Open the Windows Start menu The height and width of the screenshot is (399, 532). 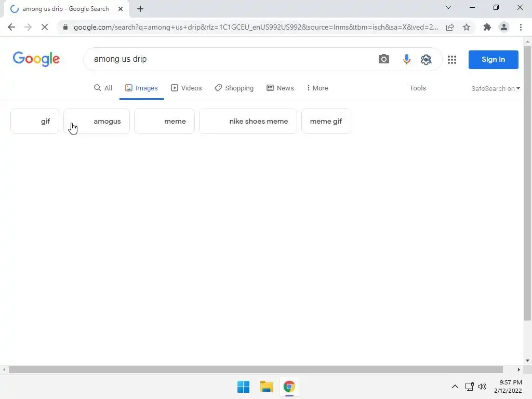coord(243,387)
